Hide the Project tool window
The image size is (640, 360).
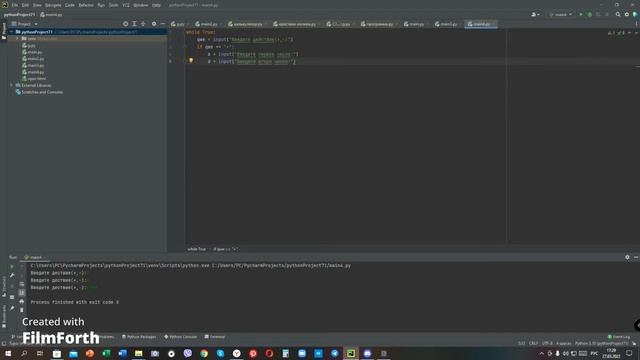(x=162, y=24)
